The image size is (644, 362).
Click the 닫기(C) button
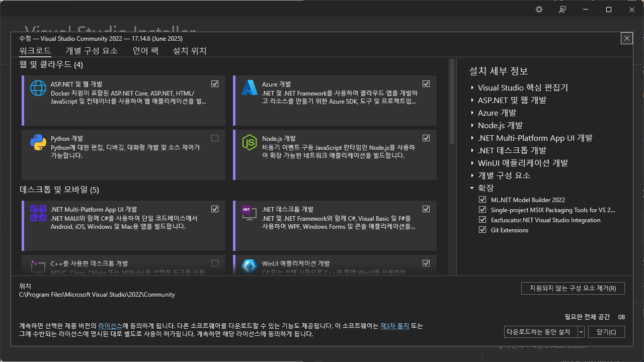[x=606, y=332]
